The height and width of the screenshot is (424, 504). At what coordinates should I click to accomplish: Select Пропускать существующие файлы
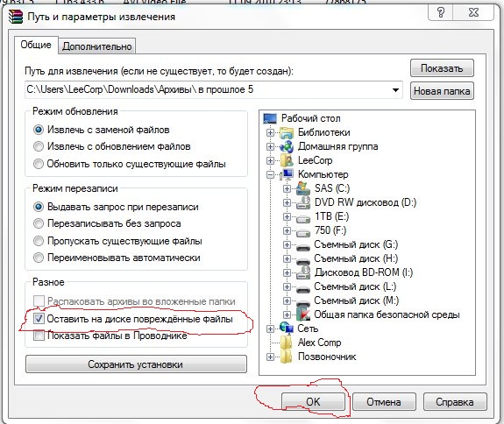39,241
